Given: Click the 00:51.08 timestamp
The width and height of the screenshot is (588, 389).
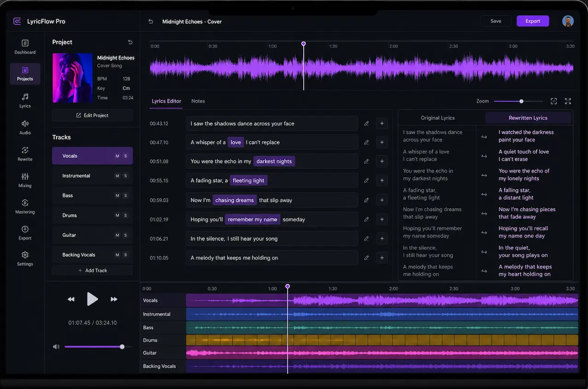Looking at the screenshot, I should [x=159, y=162].
